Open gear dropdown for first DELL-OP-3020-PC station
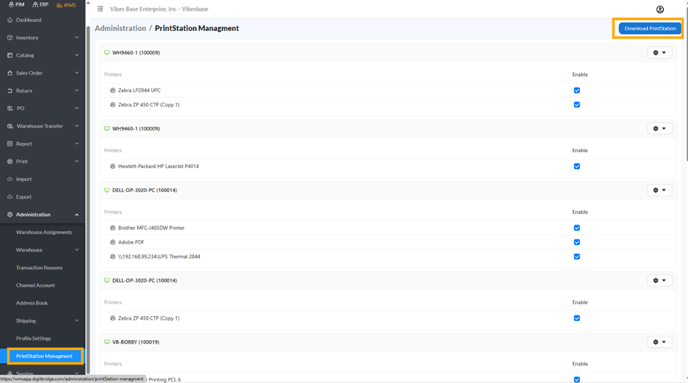 [x=659, y=190]
